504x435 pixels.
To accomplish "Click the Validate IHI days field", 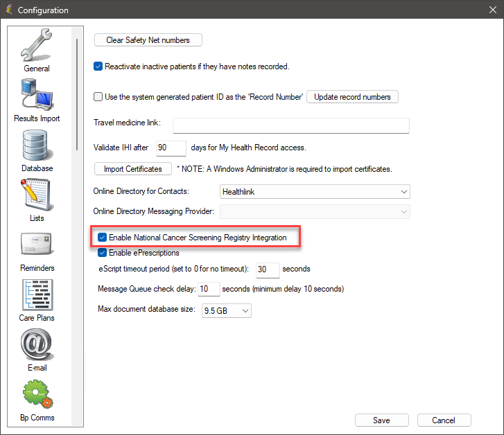I will [171, 148].
